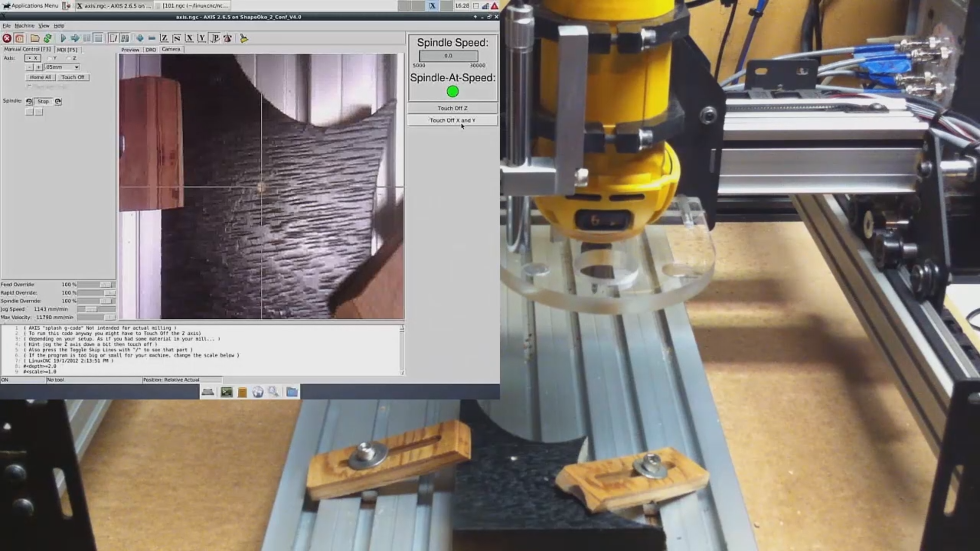Trigger the emergency stop button
The width and height of the screenshot is (980, 551).
[7, 38]
